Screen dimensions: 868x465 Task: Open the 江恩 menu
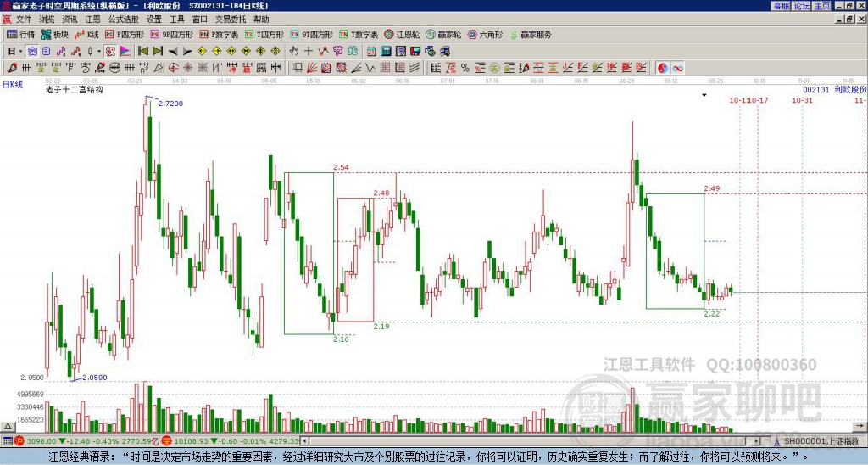point(92,20)
